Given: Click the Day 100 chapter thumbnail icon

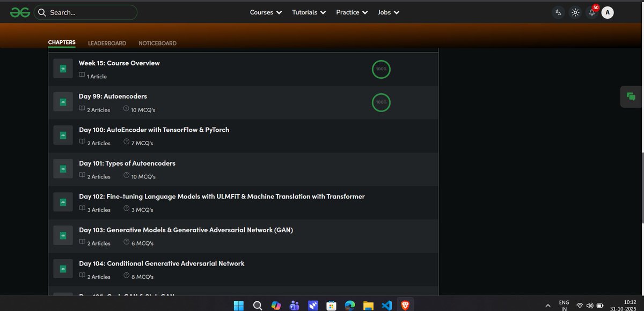Looking at the screenshot, I should click(x=63, y=136).
